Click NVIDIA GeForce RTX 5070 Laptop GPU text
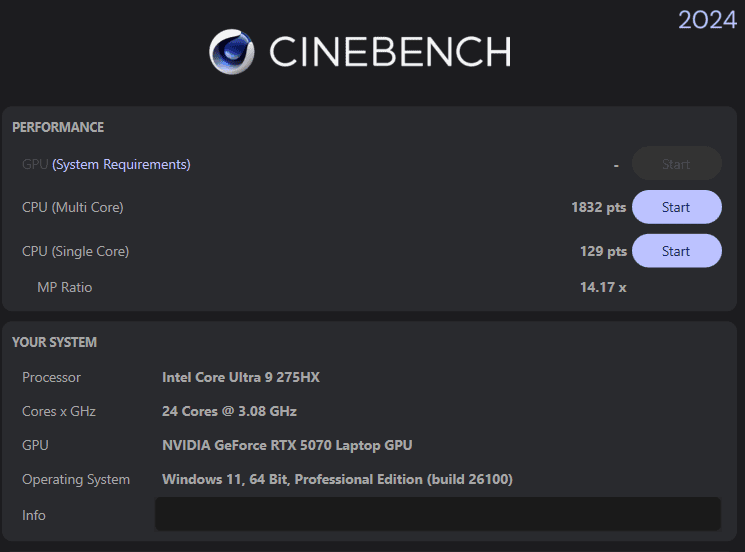The image size is (745, 552). (287, 445)
